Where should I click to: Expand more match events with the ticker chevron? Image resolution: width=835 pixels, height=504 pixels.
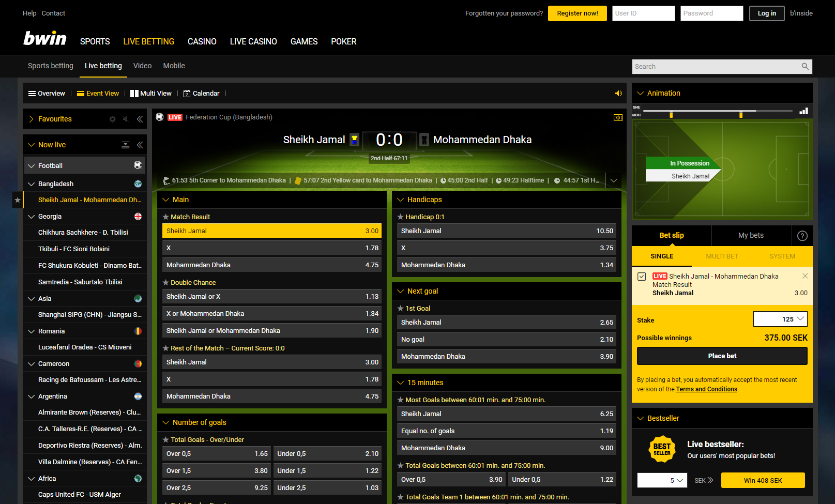click(614, 180)
